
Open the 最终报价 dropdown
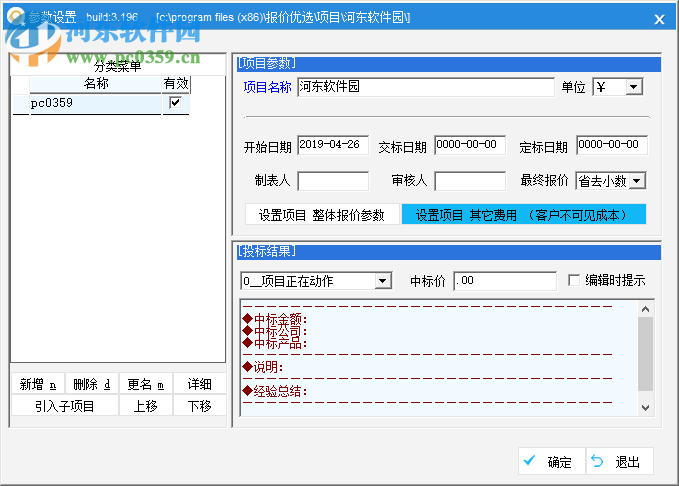click(637, 181)
